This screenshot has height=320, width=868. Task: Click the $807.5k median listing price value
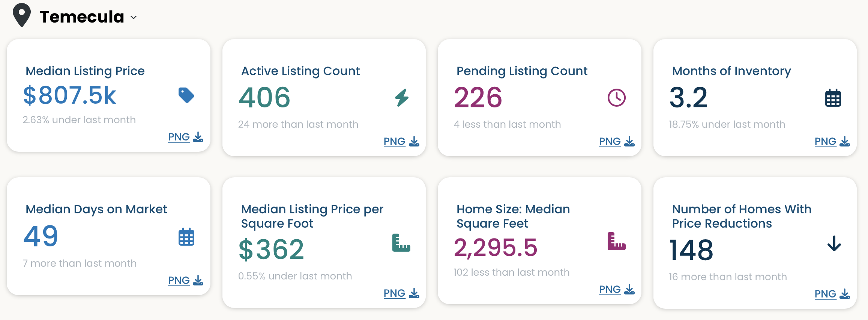coord(70,95)
